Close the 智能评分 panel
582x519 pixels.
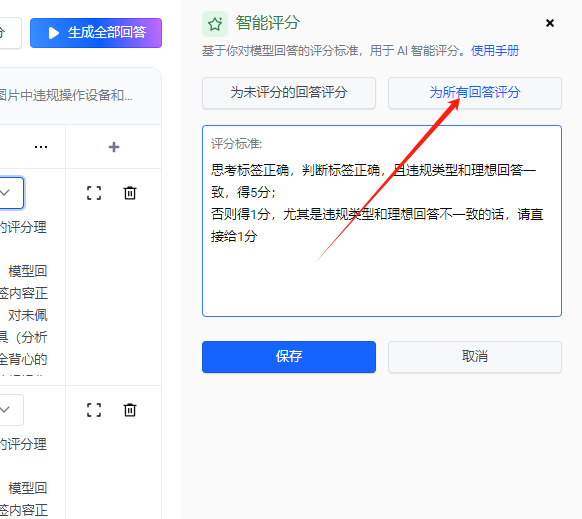click(x=550, y=23)
